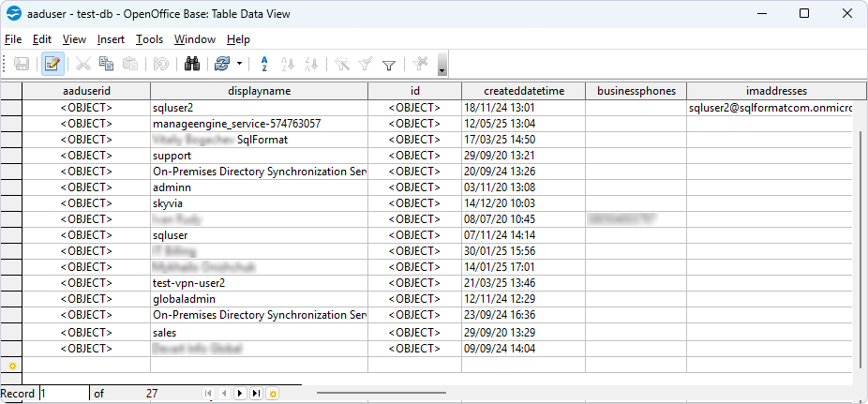Click the Sort Descending icon
The image size is (868, 404).
pyautogui.click(x=311, y=64)
